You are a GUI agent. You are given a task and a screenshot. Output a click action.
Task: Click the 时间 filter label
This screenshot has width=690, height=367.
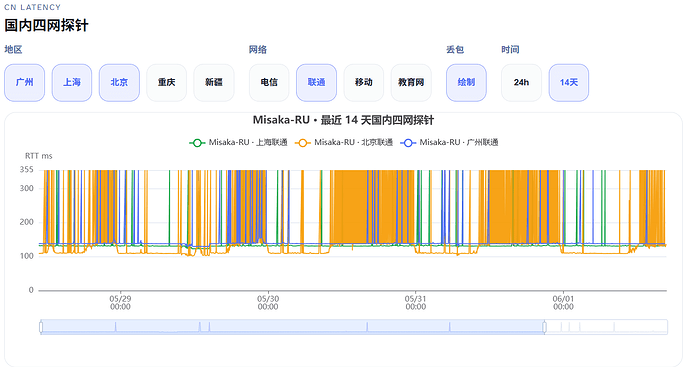point(510,50)
